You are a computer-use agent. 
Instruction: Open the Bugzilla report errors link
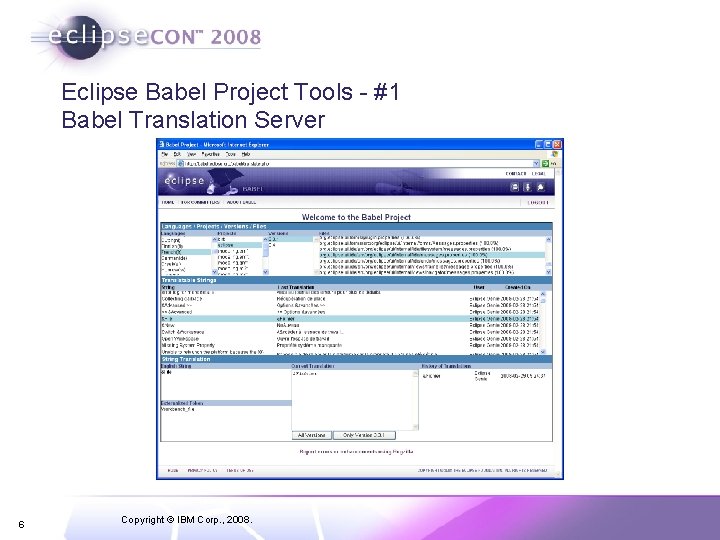[x=356, y=452]
